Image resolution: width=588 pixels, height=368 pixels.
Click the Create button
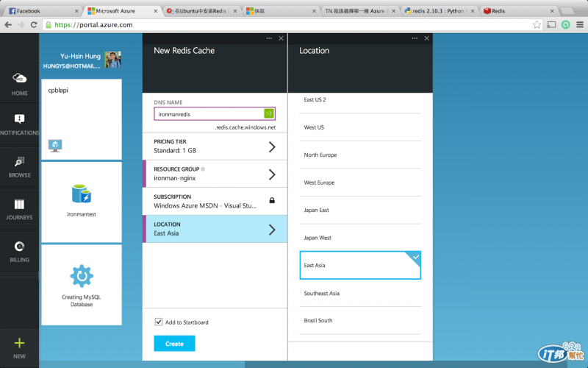tap(174, 343)
